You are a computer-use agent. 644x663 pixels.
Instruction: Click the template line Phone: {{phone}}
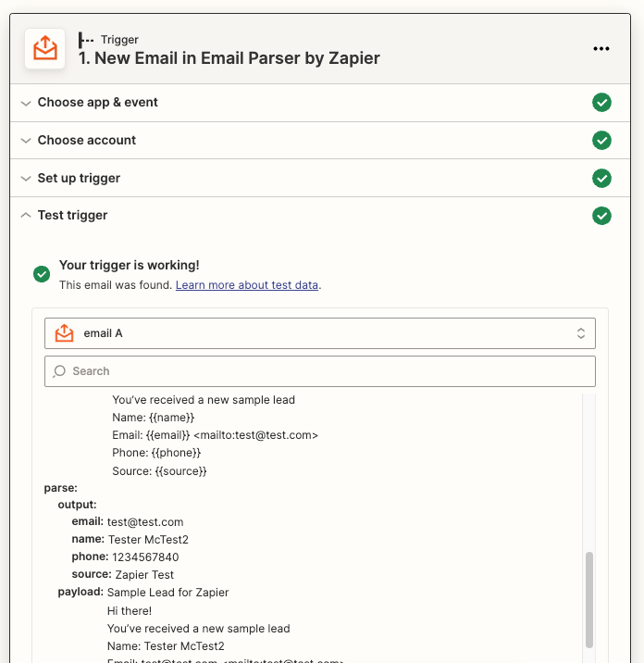pyautogui.click(x=156, y=453)
